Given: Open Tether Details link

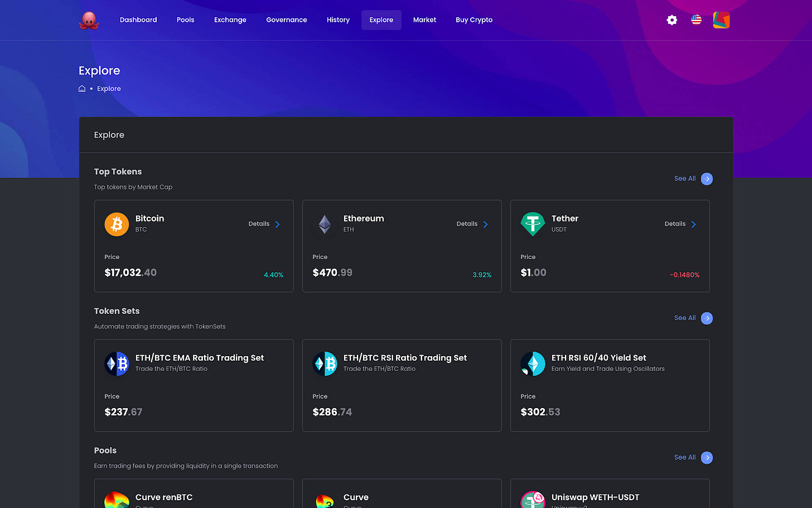Looking at the screenshot, I should click(675, 224).
